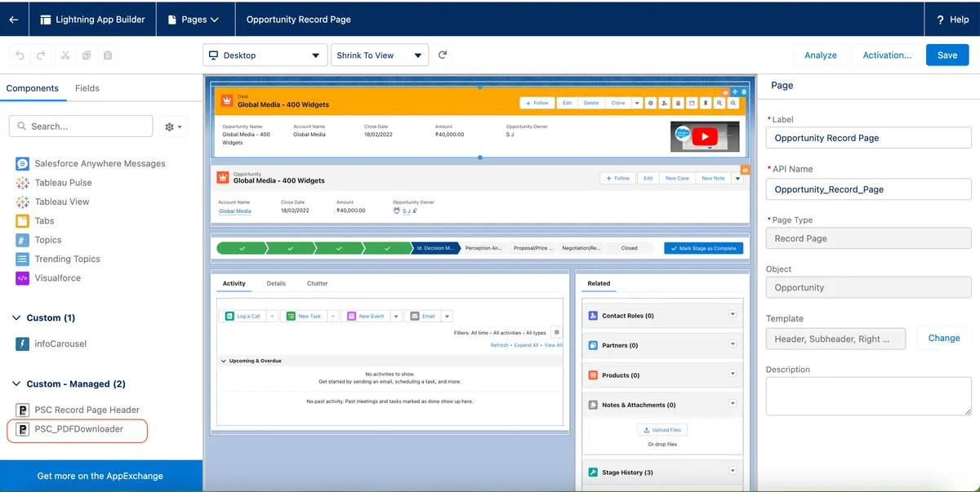This screenshot has height=492, width=980.
Task: Click the Activation... button
Action: tap(887, 55)
